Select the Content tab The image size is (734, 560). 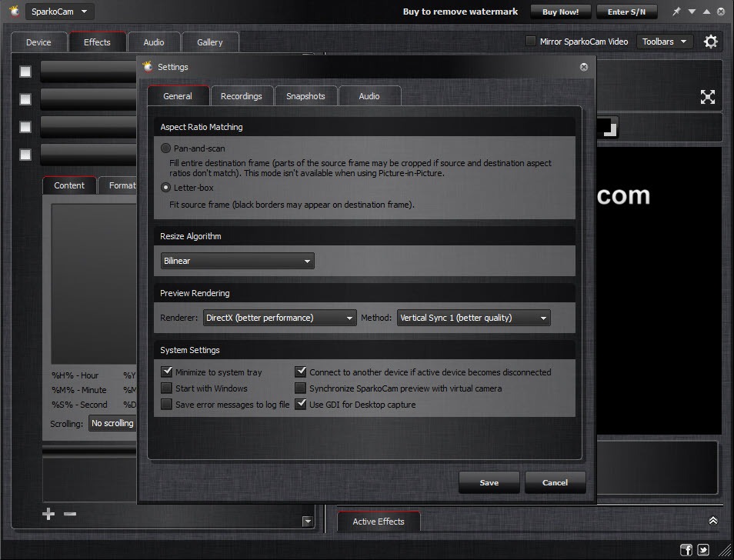pyautogui.click(x=68, y=185)
